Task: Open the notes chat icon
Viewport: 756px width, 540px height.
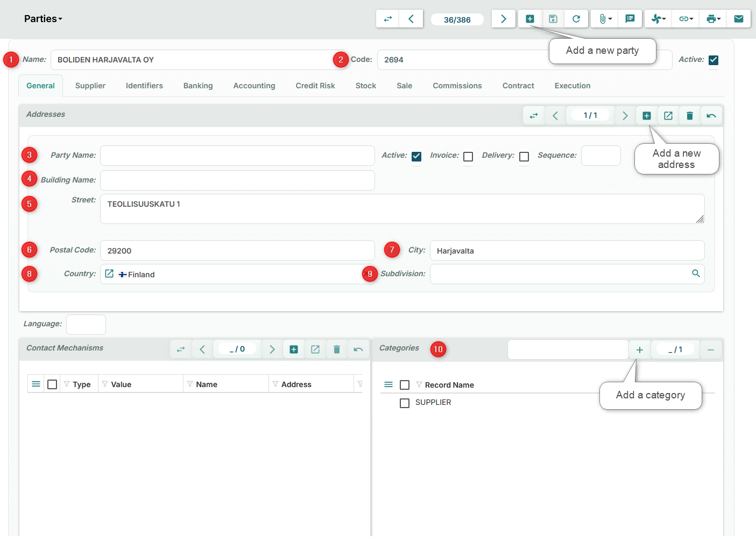Action: tap(630, 19)
